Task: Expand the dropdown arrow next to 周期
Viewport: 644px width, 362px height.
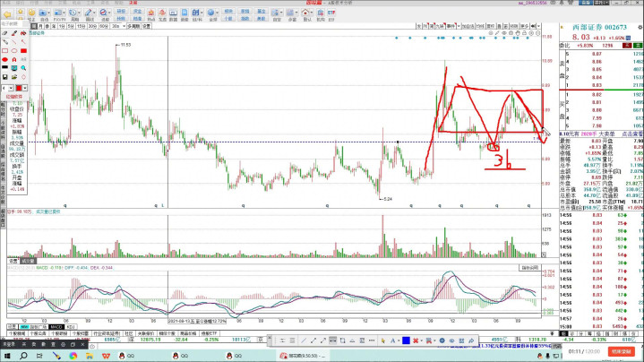Action: click(79, 13)
